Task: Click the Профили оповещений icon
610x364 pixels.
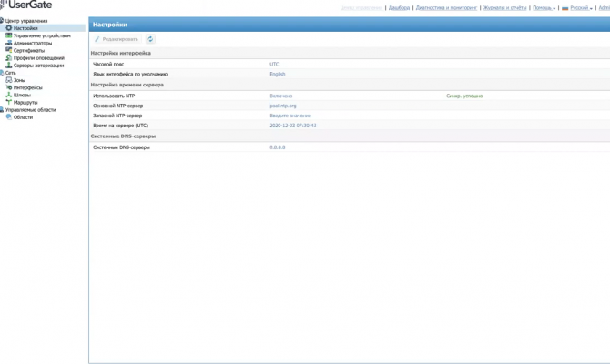Action: pyautogui.click(x=8, y=57)
